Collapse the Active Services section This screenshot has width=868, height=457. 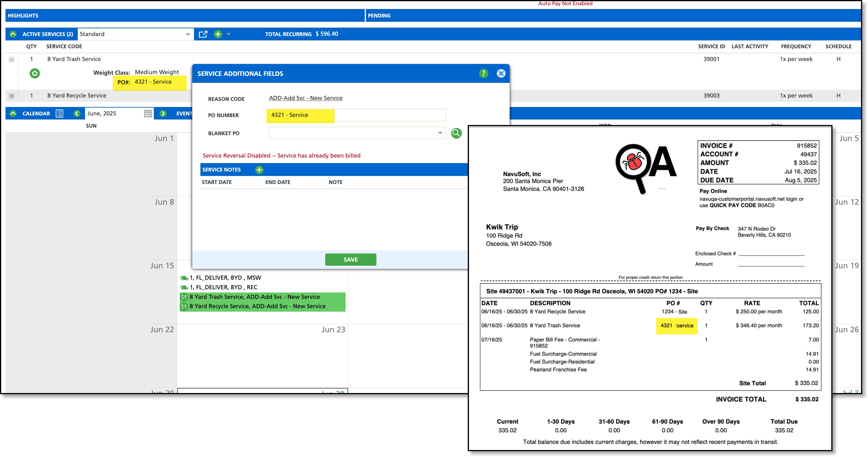13,34
